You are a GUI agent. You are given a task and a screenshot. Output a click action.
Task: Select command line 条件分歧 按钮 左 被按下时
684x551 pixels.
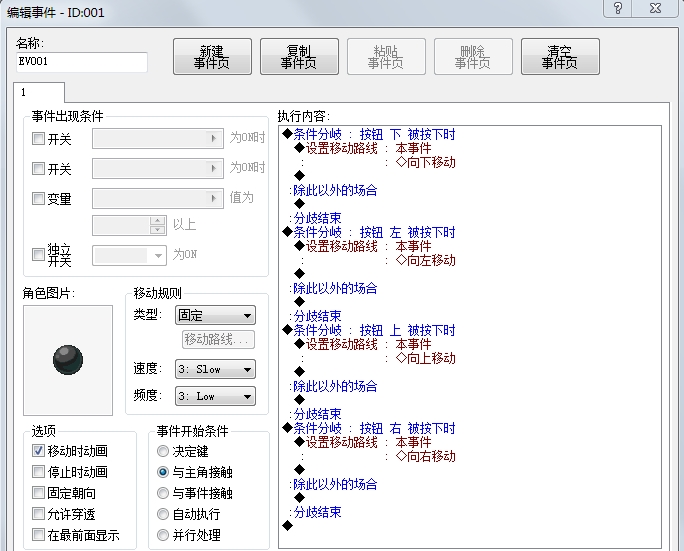click(369, 233)
